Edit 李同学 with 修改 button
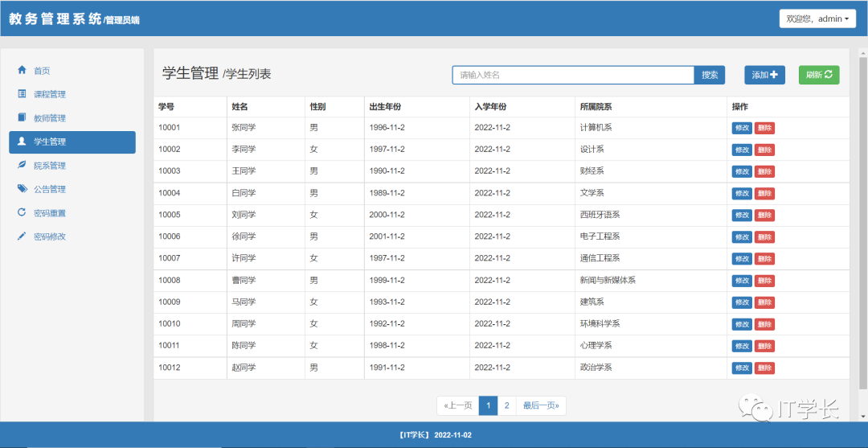 [742, 150]
